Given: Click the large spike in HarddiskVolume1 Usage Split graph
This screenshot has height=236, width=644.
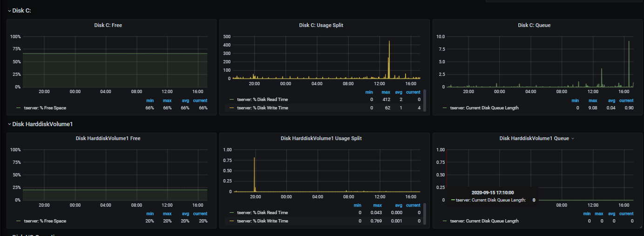Looking at the screenshot, I should point(254,175).
